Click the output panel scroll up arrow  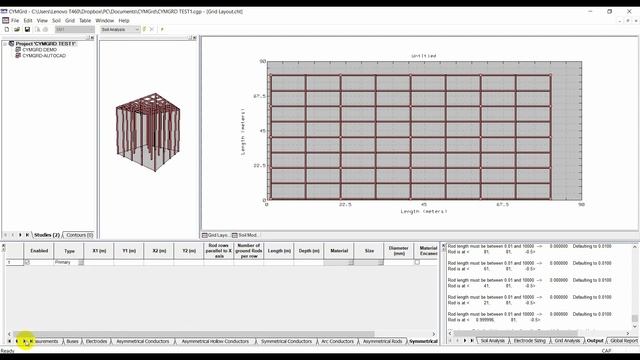pyautogui.click(x=635, y=247)
